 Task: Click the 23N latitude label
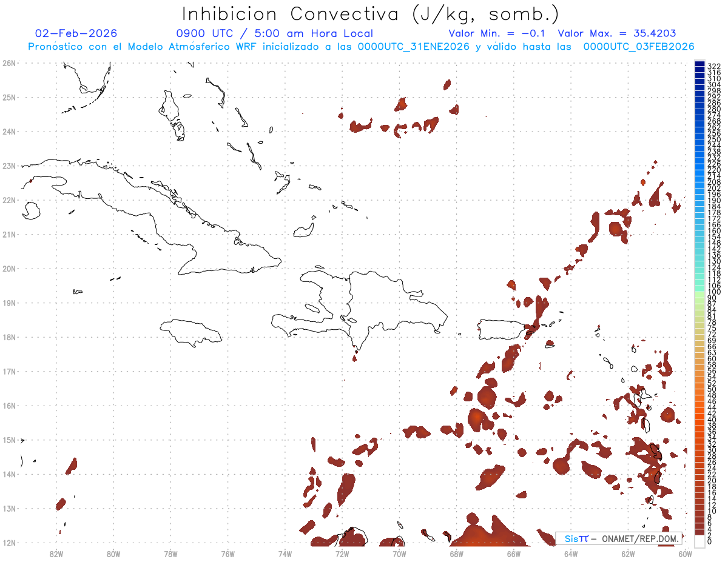pos(9,166)
